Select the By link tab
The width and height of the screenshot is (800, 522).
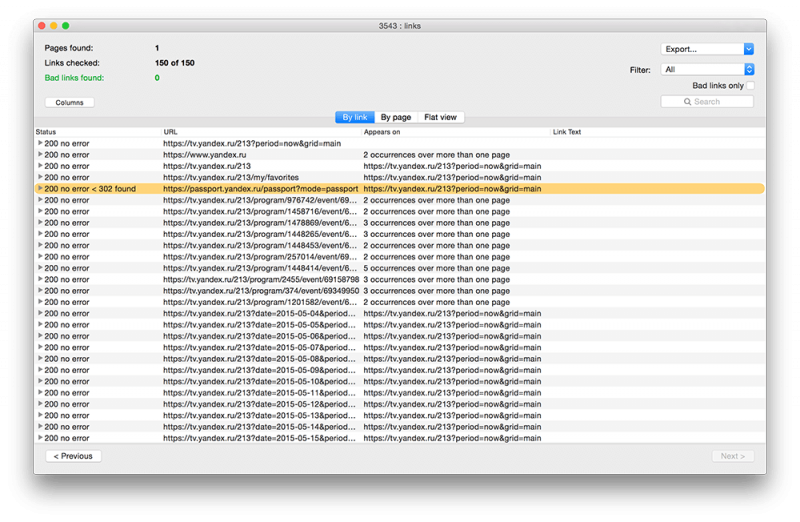(355, 118)
